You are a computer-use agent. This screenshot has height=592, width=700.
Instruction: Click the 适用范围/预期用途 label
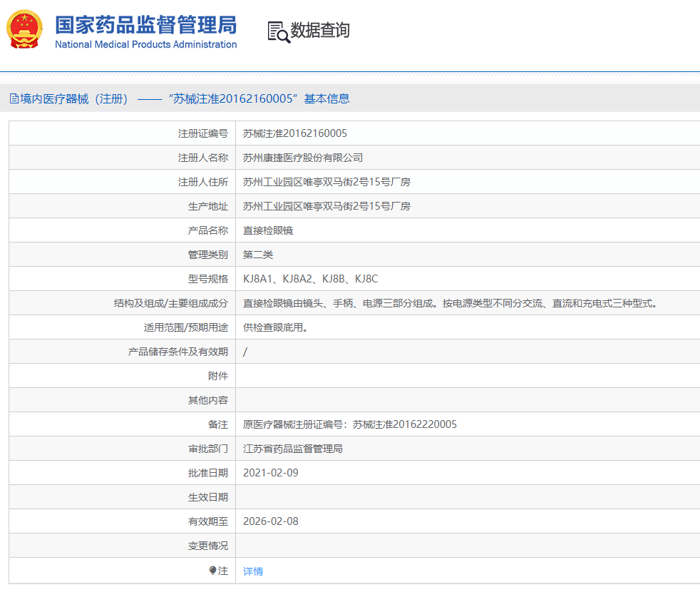[x=186, y=327]
